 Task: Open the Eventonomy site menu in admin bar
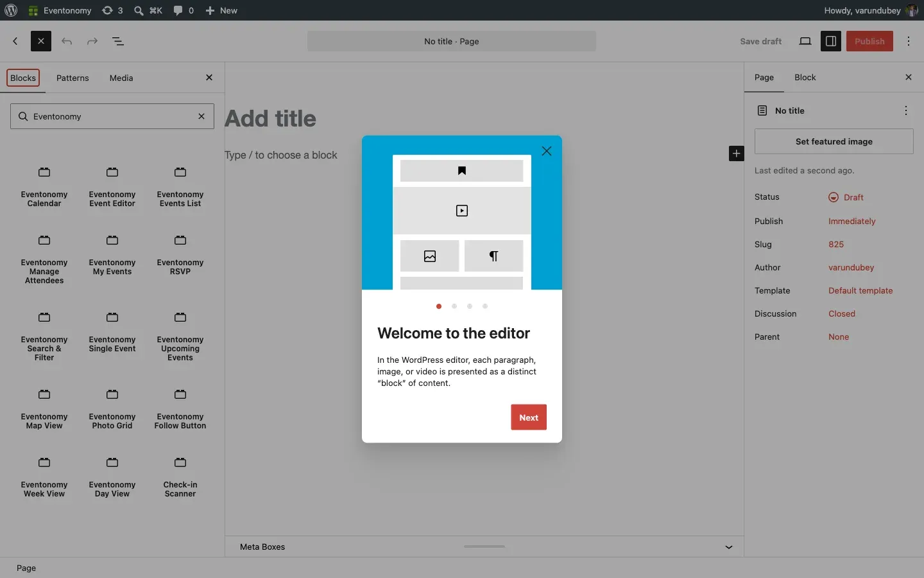point(60,10)
